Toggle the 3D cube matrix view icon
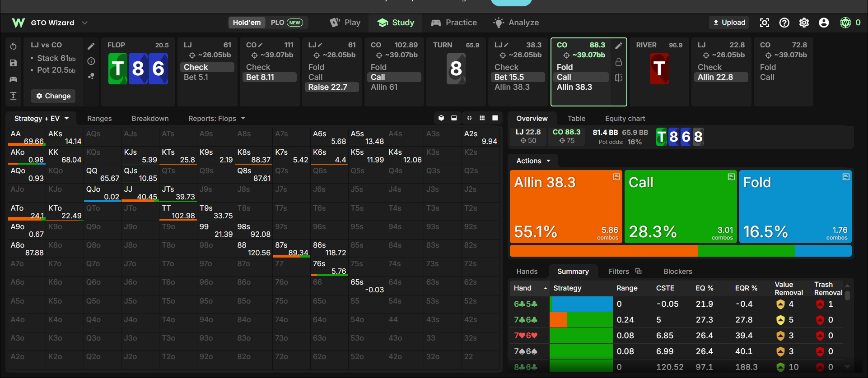868x378 pixels. [x=441, y=118]
